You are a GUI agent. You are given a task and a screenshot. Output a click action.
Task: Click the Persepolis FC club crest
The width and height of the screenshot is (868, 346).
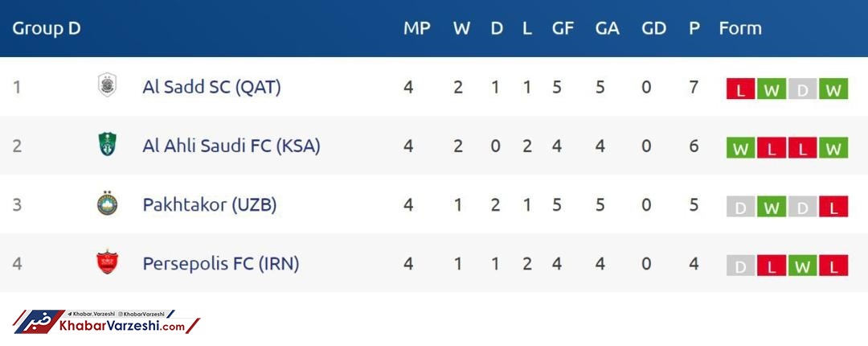click(107, 262)
